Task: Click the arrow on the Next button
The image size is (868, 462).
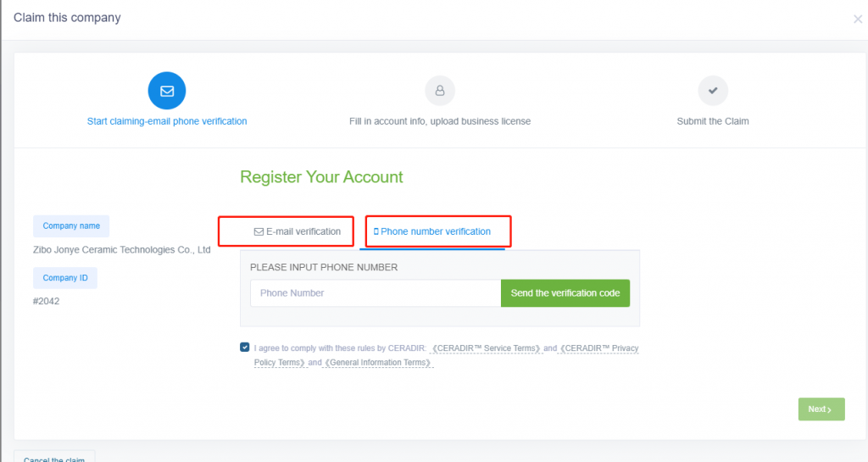Action: click(x=829, y=410)
